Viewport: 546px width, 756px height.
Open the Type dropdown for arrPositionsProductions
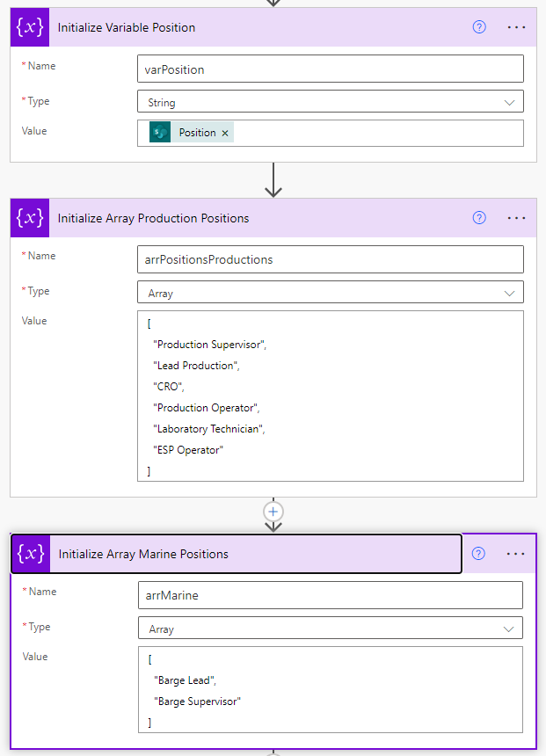point(330,292)
